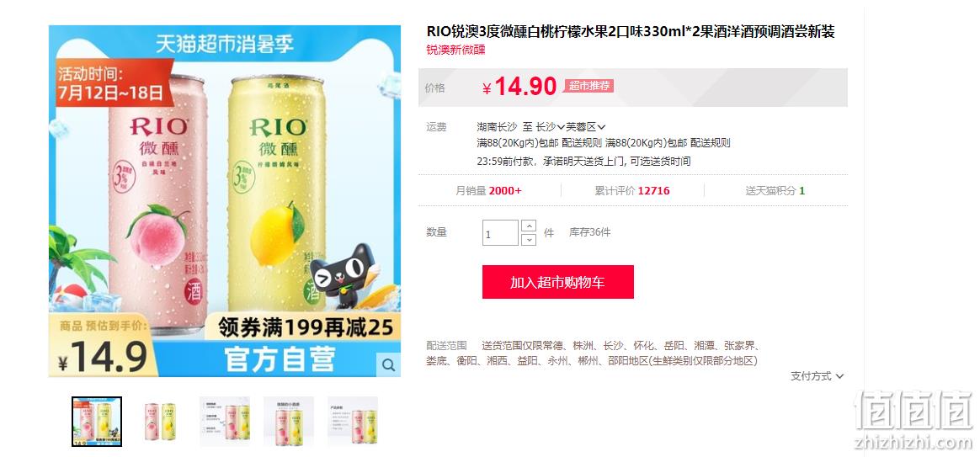Open the 芙蓉区 district dropdown
The height and width of the screenshot is (457, 980).
tap(586, 127)
